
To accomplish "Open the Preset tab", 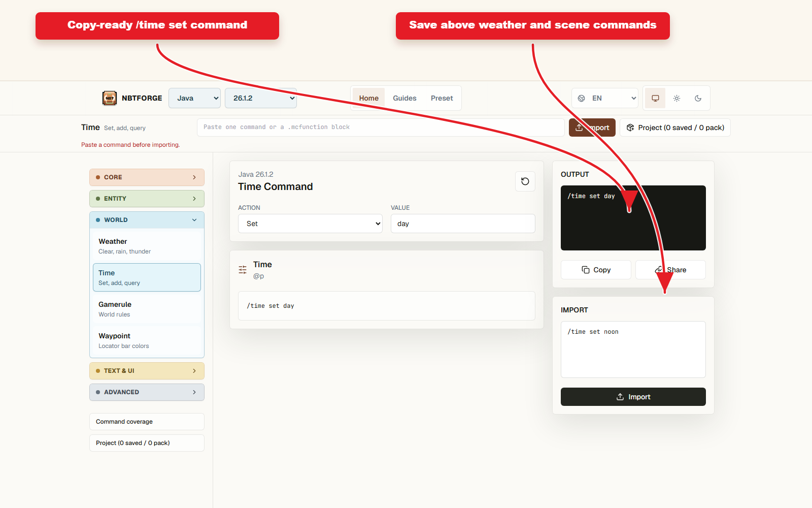I will pyautogui.click(x=442, y=98).
